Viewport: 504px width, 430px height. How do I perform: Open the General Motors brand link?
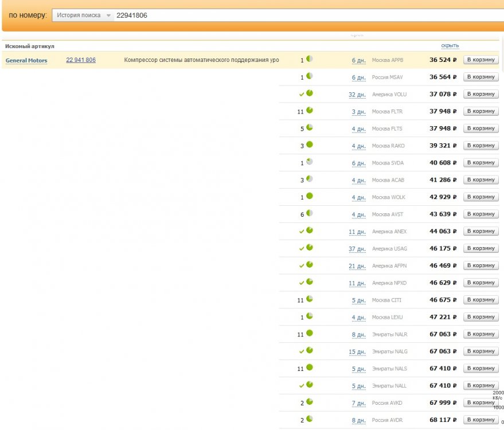26,60
